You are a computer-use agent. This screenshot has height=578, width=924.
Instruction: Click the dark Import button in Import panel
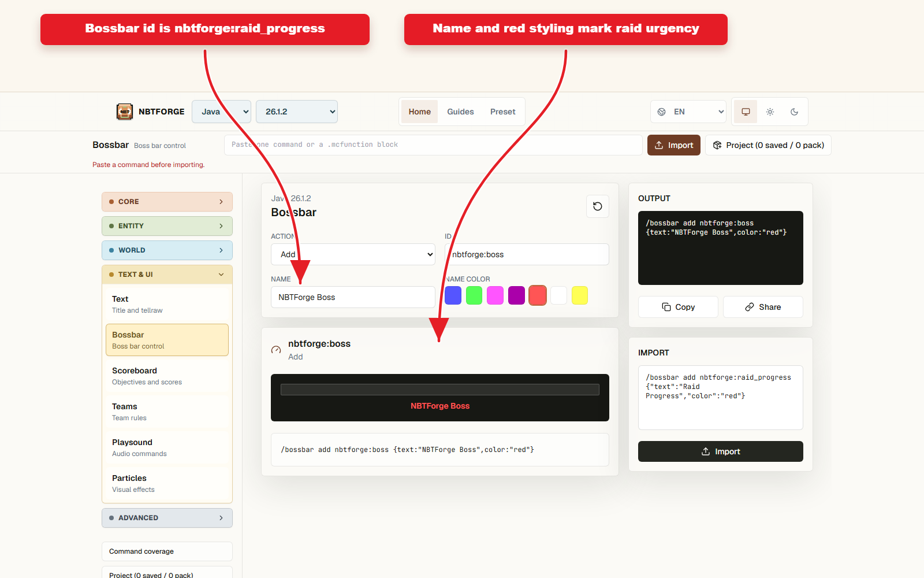coord(721,451)
